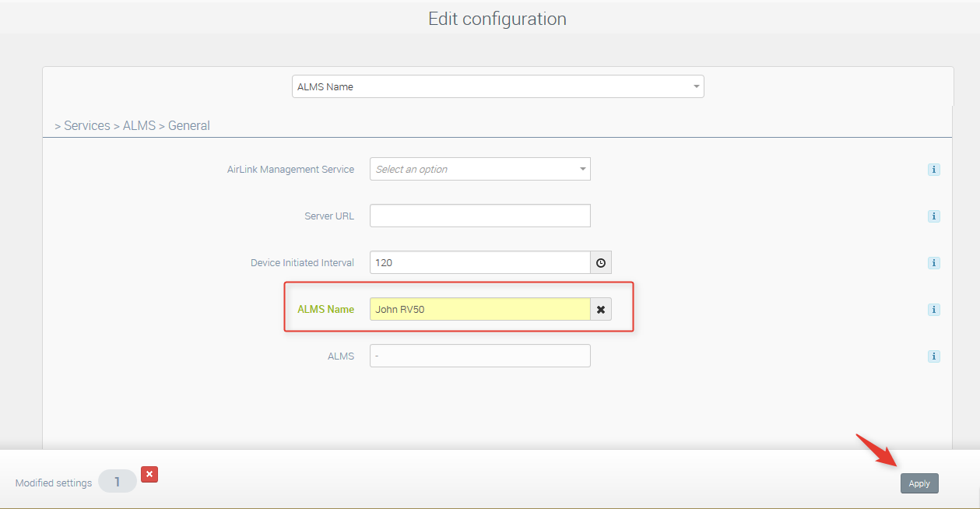The image size is (980, 509).
Task: Open the ALMS Name selector at the top
Action: [x=497, y=86]
